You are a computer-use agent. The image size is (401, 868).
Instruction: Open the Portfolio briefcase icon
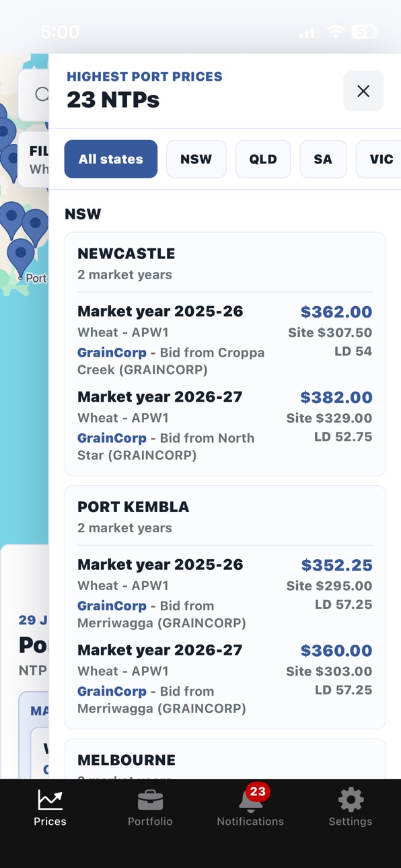click(x=150, y=800)
